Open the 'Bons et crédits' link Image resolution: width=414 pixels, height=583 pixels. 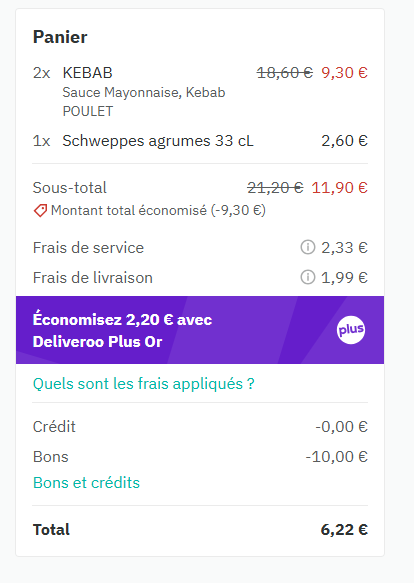[x=86, y=483]
